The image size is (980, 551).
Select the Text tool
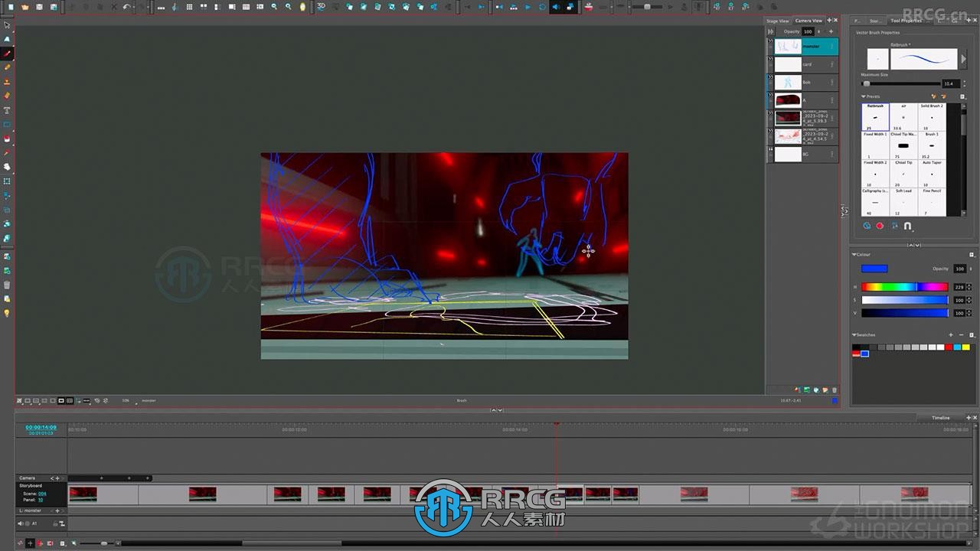point(7,110)
